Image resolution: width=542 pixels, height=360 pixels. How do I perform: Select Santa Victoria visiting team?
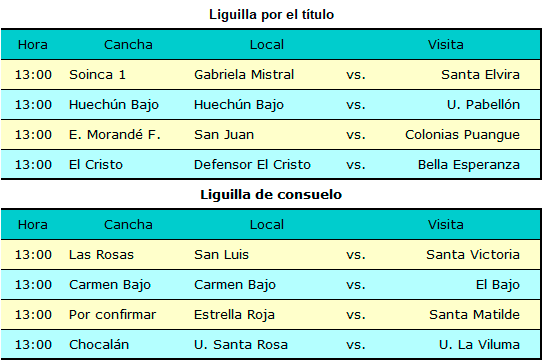click(x=473, y=255)
